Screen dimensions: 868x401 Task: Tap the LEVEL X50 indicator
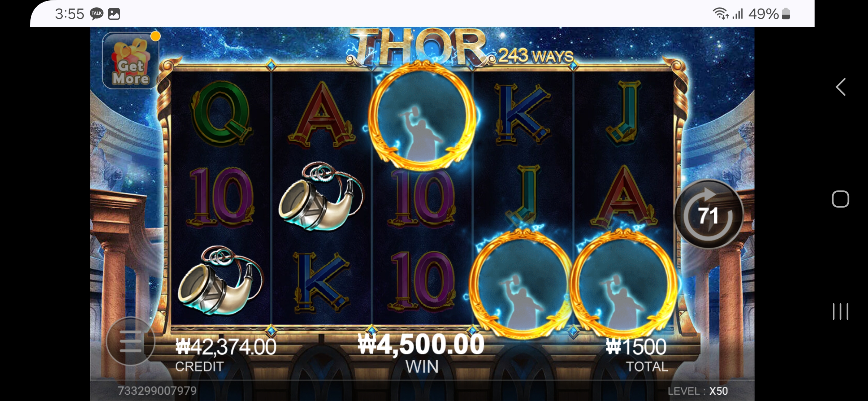(x=698, y=391)
